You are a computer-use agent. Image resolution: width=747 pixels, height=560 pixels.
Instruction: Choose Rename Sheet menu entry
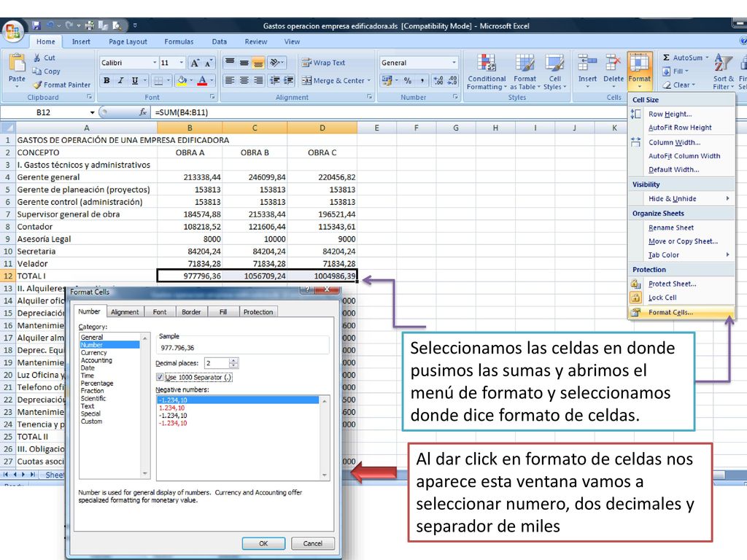pyautogui.click(x=681, y=227)
